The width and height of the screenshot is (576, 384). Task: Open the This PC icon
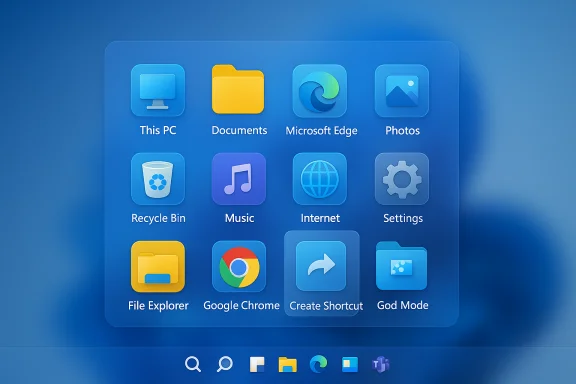click(158, 90)
